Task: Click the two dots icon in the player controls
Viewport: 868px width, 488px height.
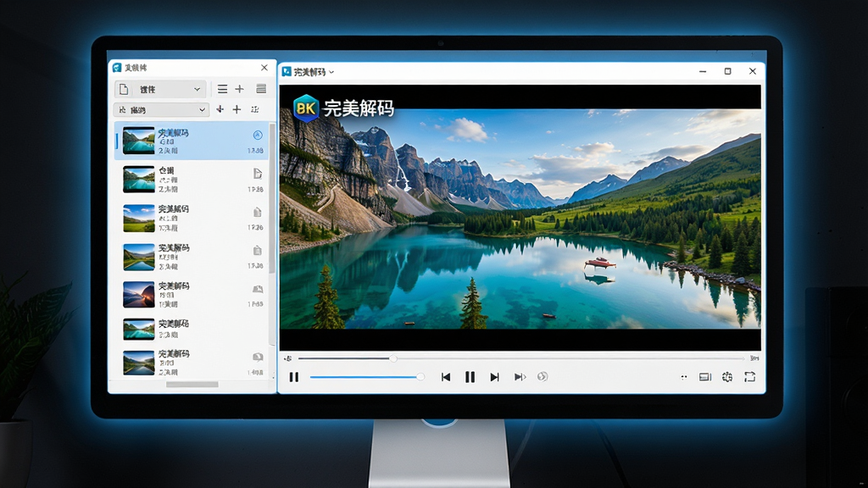Action: [684, 377]
